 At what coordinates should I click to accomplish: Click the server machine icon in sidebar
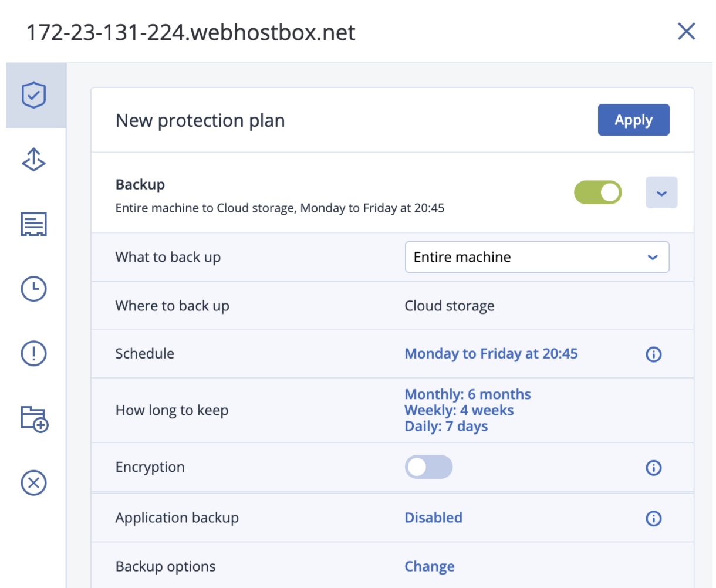click(x=33, y=224)
